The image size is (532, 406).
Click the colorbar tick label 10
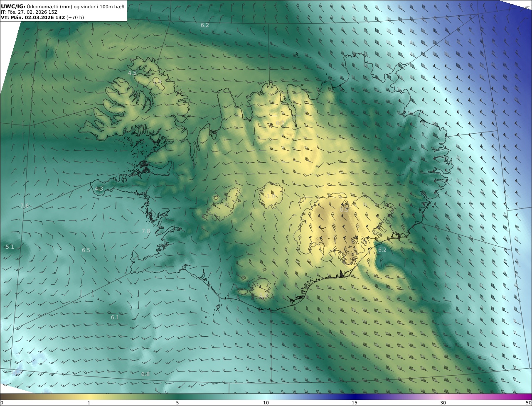point(266,403)
